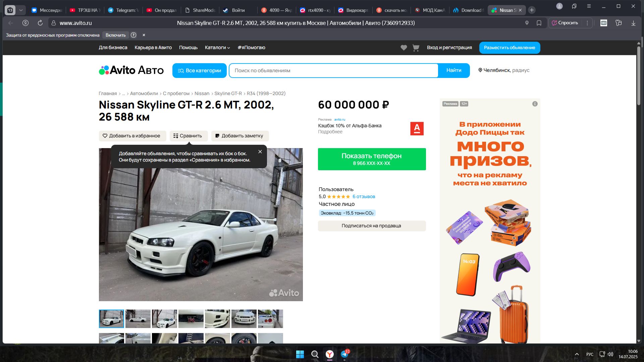Open Avito favorites heart icon
This screenshot has height=362, width=644.
(x=404, y=48)
